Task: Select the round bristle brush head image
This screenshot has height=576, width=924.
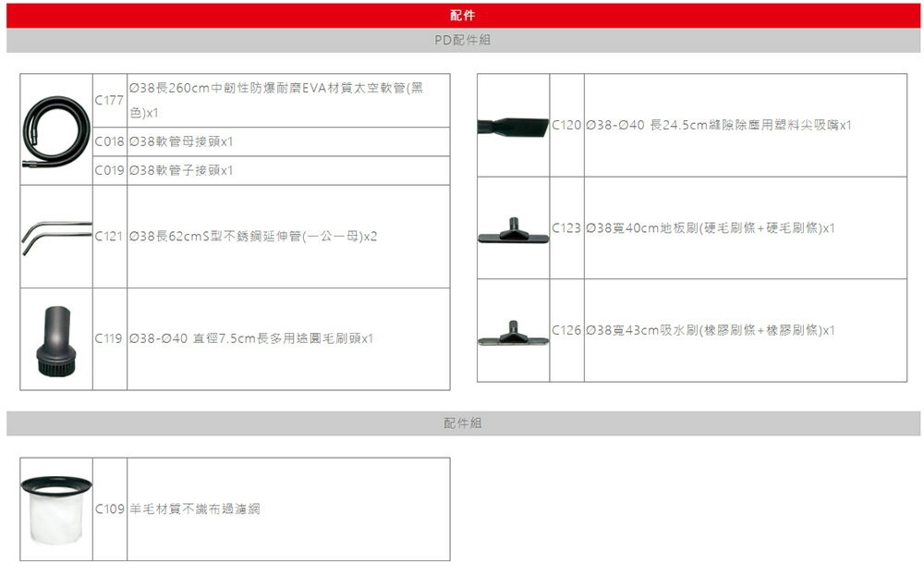Action: tap(56, 339)
